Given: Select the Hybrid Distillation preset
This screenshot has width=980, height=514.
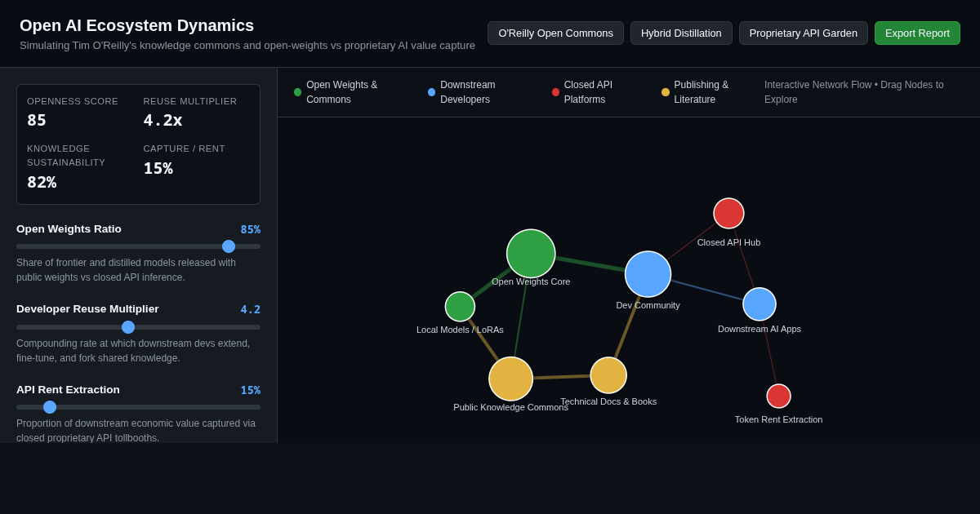Looking at the screenshot, I should pyautogui.click(x=681, y=33).
